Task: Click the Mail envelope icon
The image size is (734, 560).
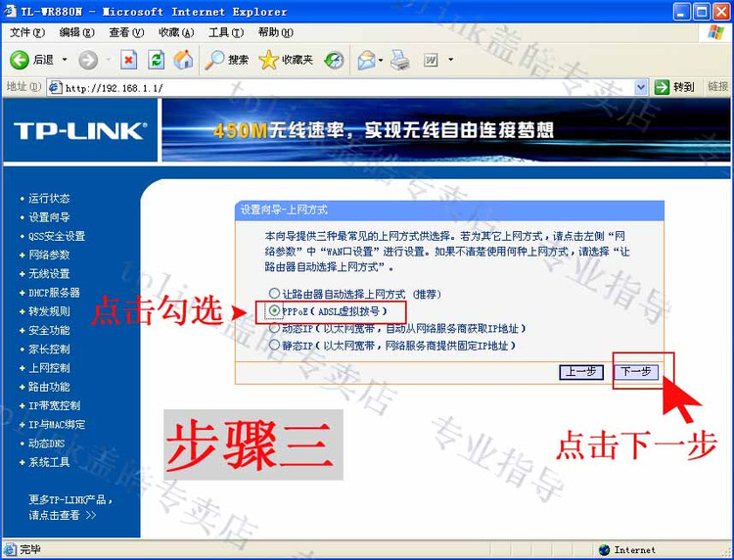Action: (367, 60)
